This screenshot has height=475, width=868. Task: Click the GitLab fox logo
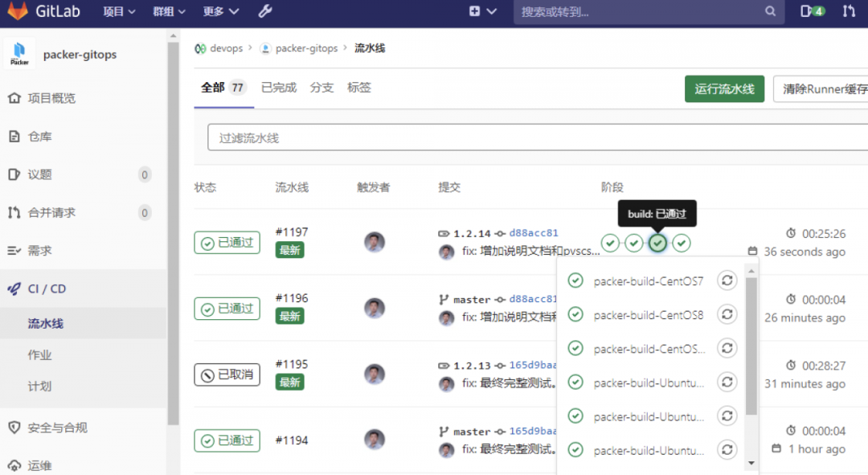(17, 11)
